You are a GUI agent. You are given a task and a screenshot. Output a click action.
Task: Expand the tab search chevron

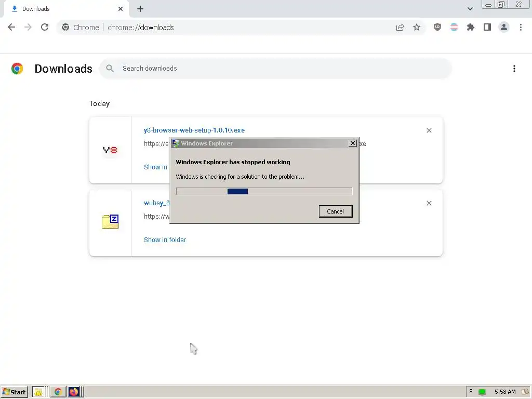(x=470, y=9)
